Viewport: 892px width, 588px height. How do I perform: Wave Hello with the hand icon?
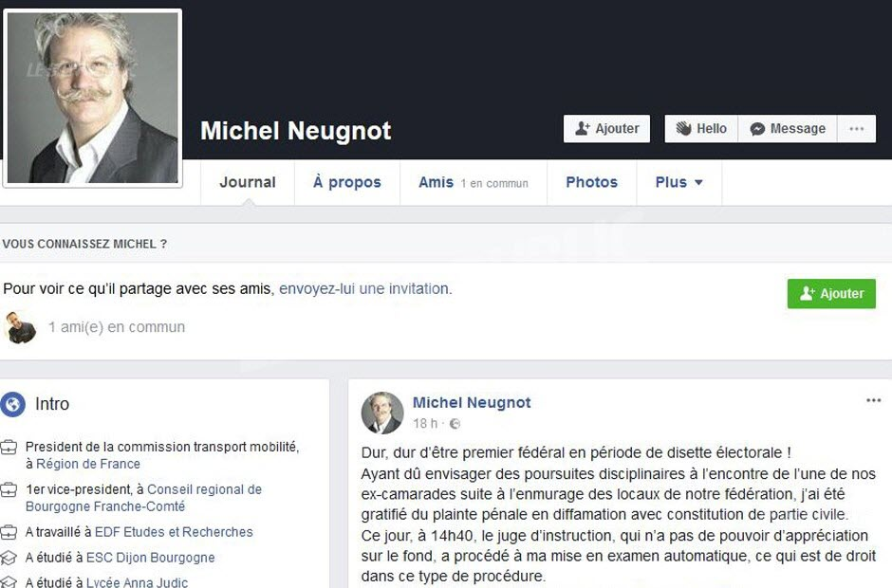tap(683, 129)
